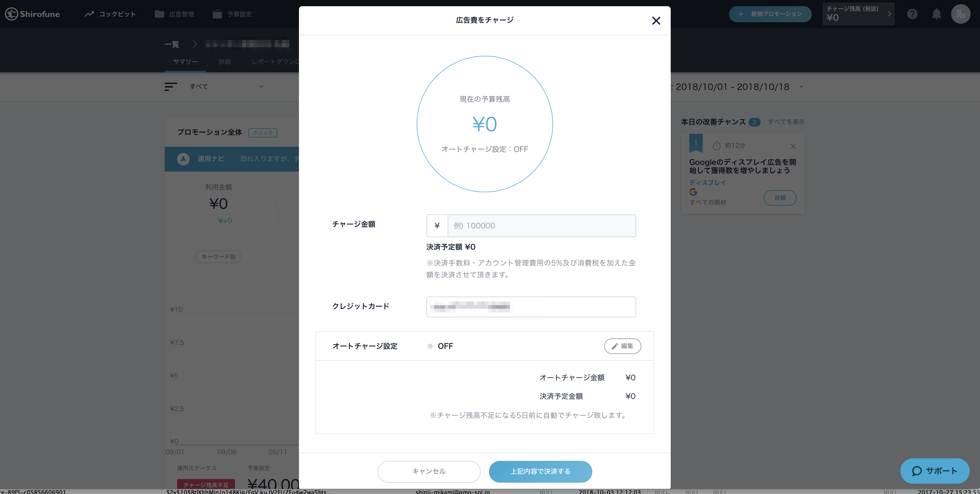
Task: Click the コックピット trend line icon
Action: pyautogui.click(x=89, y=14)
